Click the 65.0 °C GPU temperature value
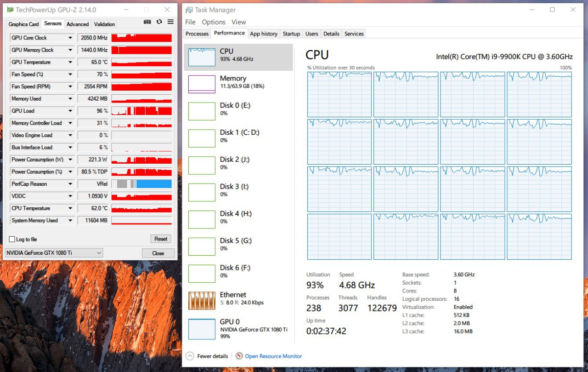The image size is (588, 372). point(94,62)
